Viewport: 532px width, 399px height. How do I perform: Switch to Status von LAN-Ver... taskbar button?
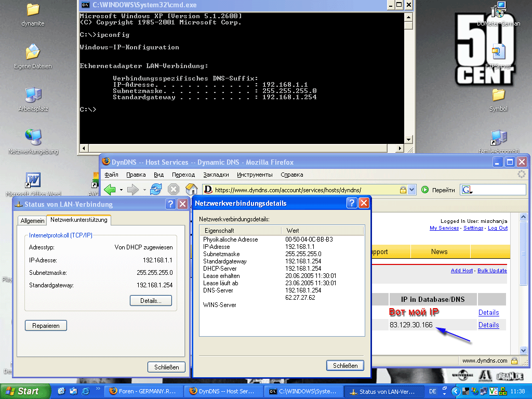click(383, 391)
